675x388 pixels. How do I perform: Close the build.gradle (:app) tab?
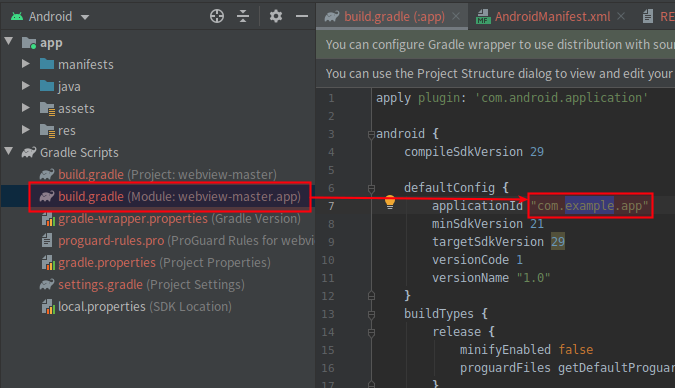tap(456, 16)
